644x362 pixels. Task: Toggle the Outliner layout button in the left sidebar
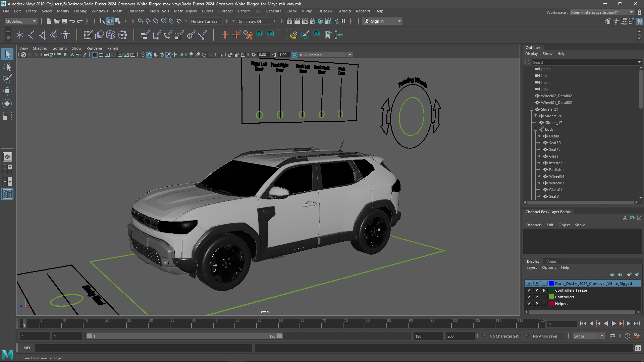tap(7, 194)
